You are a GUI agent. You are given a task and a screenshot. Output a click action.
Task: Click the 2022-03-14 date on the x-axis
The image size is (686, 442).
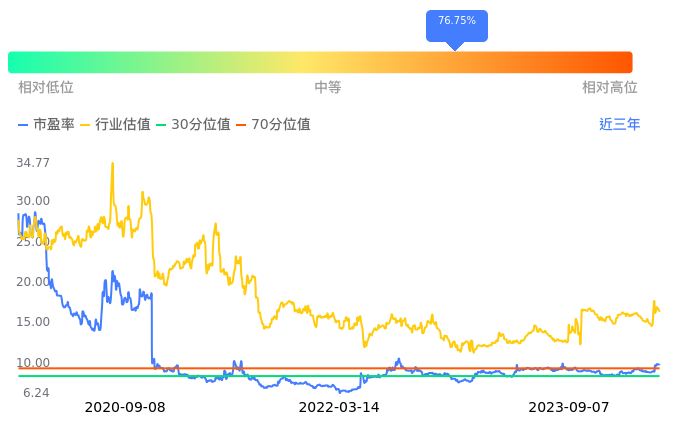[339, 408]
